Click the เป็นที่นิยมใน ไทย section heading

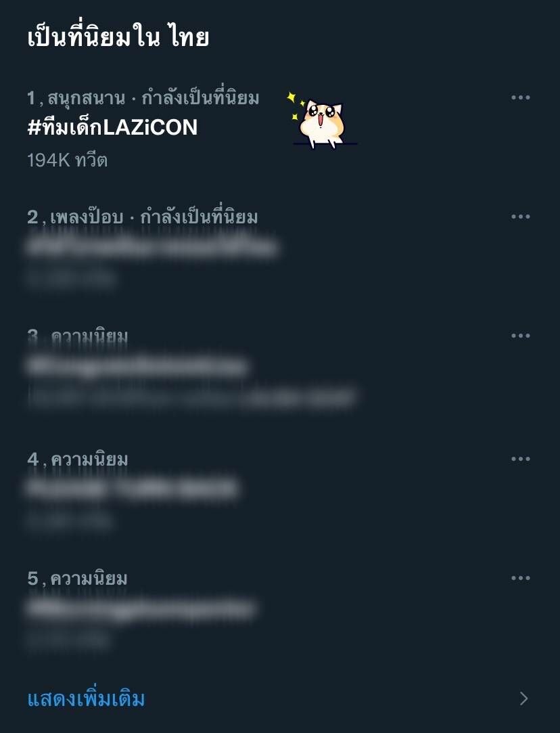pos(118,37)
